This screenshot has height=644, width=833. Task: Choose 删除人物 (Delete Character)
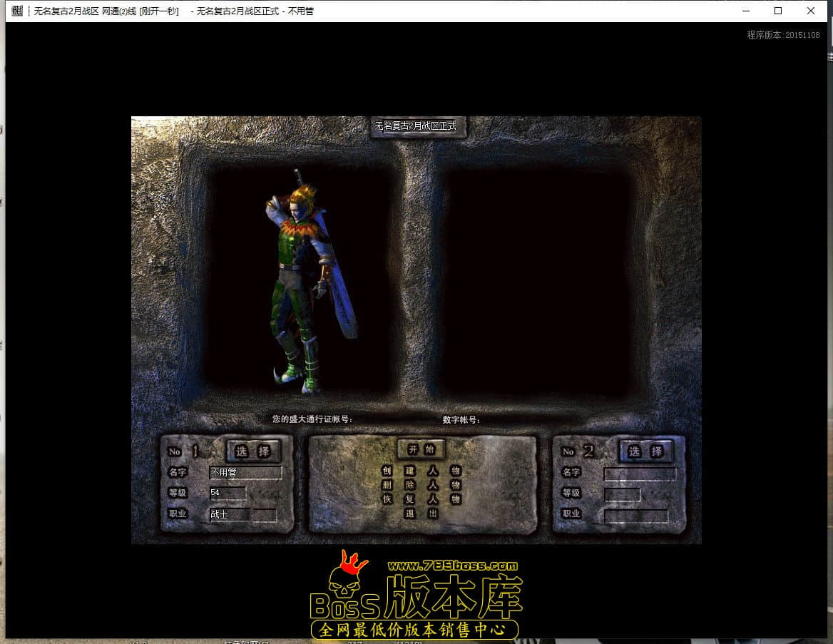pyautogui.click(x=421, y=485)
